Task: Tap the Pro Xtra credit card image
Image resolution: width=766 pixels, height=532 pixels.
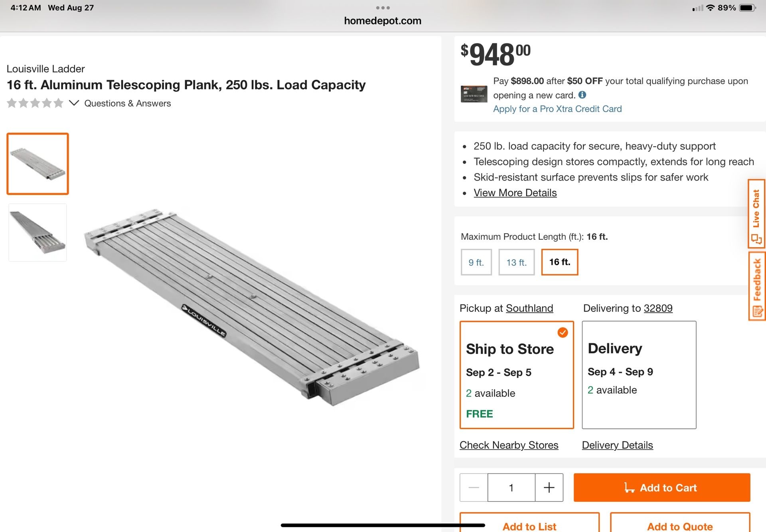Action: click(474, 94)
